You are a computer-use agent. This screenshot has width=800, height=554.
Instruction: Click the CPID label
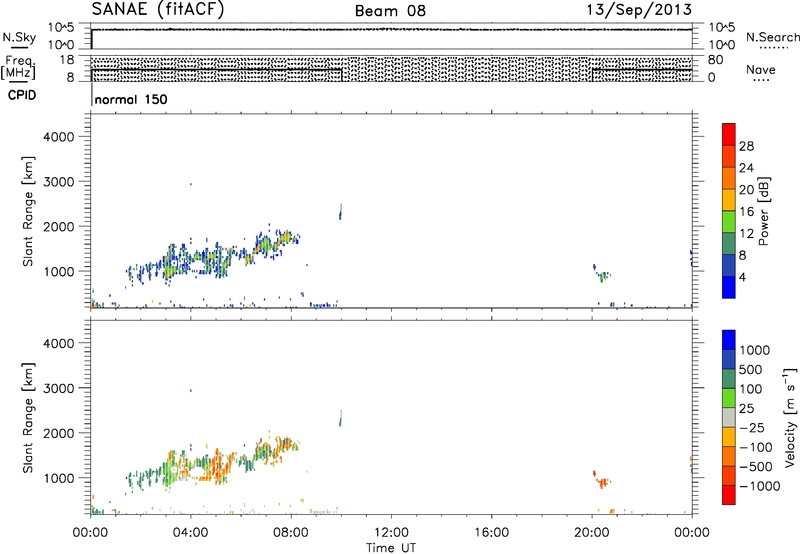pos(22,95)
